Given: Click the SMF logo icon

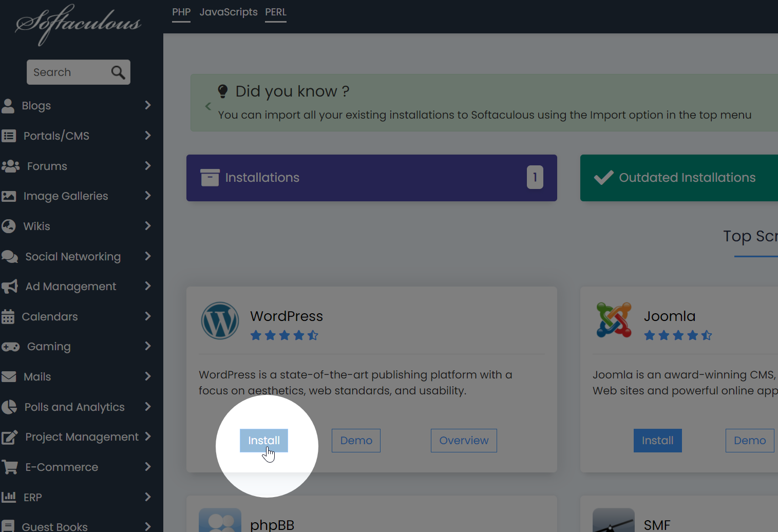Looking at the screenshot, I should click(x=614, y=520).
